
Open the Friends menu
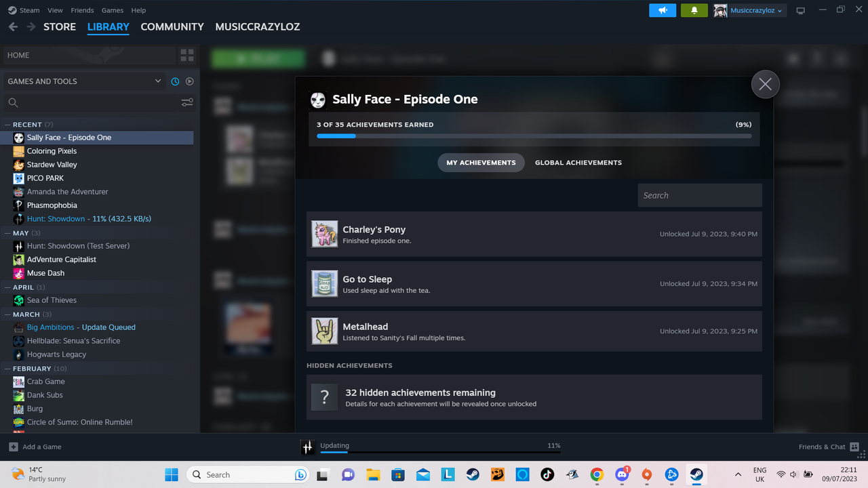tap(82, 10)
